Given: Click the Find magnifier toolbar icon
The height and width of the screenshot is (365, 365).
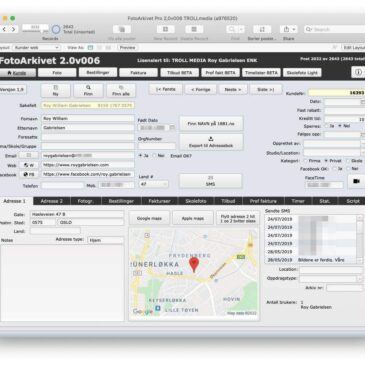Looking at the screenshot, I should tap(232, 29).
